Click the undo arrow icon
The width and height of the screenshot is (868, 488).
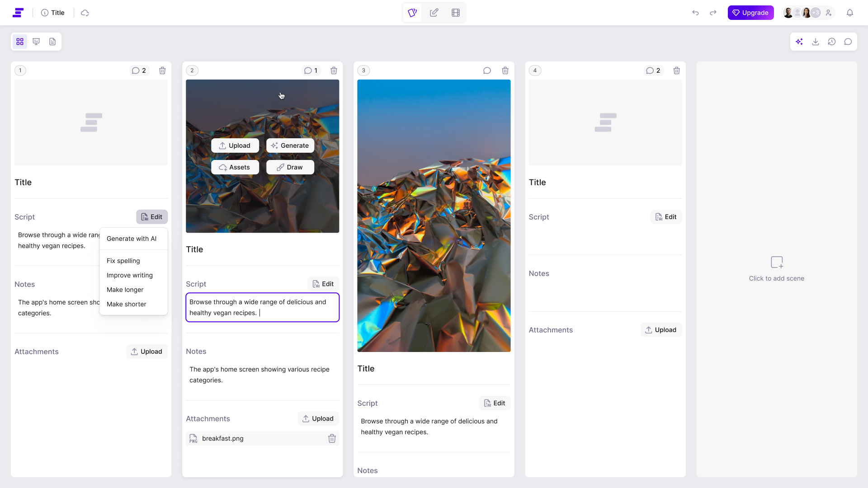coord(695,13)
